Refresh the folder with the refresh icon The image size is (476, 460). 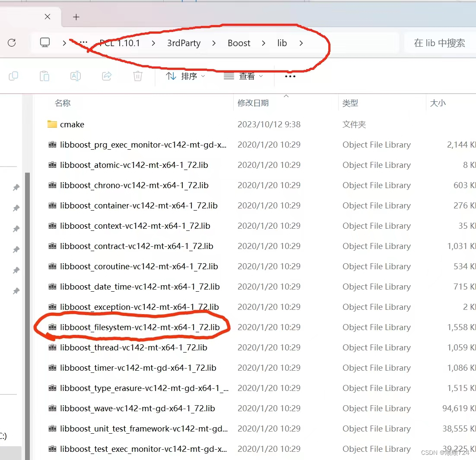pyautogui.click(x=12, y=43)
